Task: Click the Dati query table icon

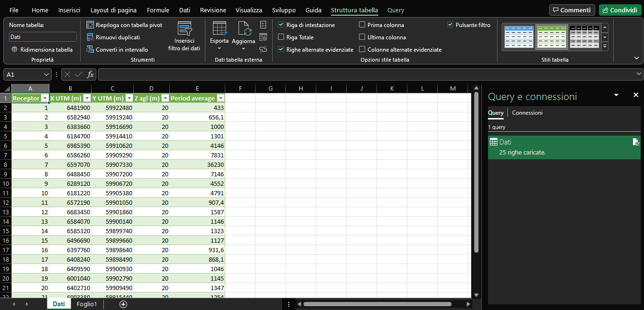Action: [493, 142]
